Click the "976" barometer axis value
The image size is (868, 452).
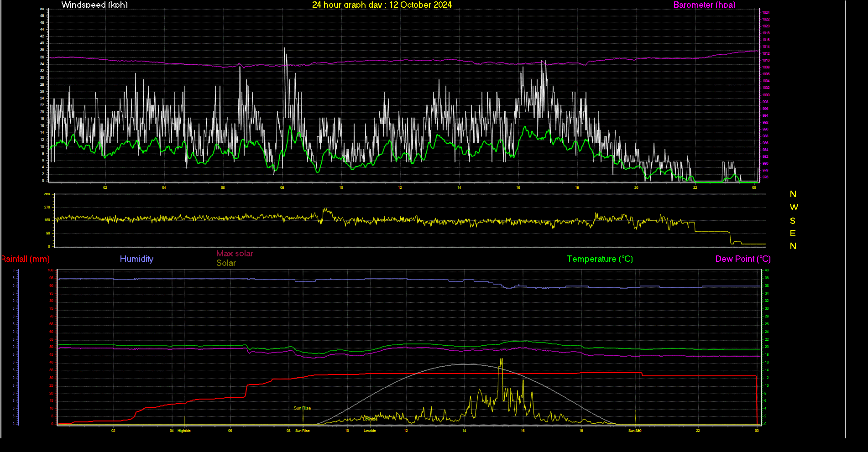coord(765,177)
